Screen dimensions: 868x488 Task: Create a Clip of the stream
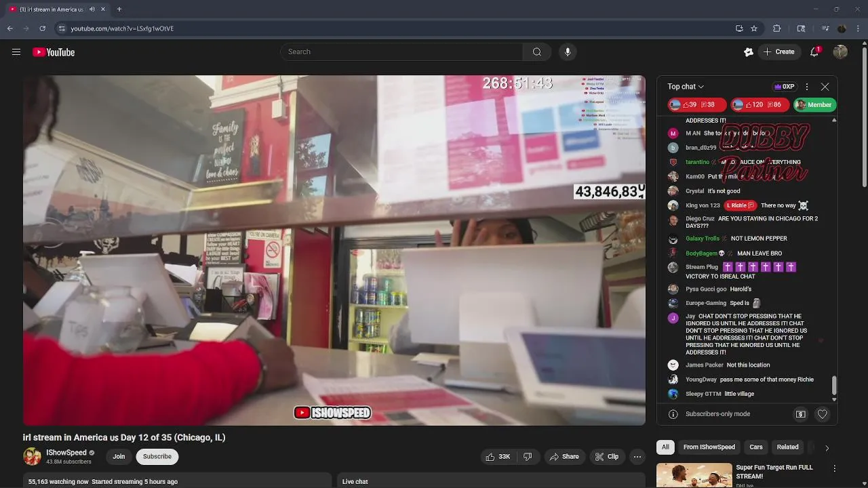[x=607, y=457]
